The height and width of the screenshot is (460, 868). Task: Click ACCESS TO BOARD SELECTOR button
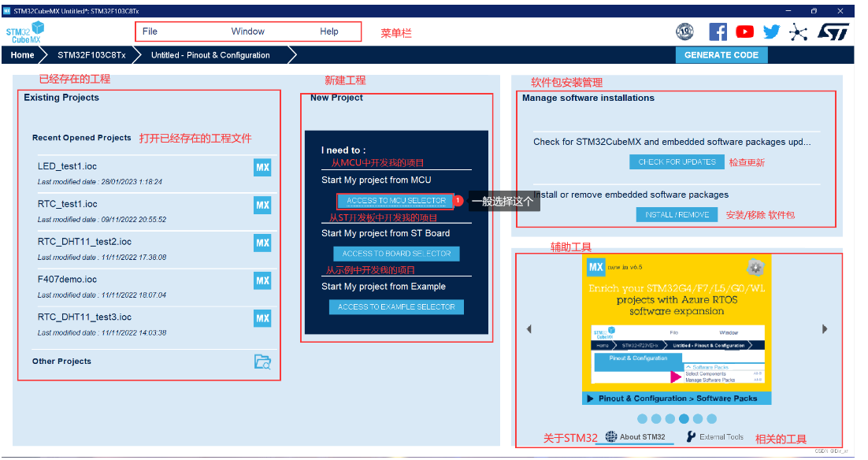coord(396,254)
